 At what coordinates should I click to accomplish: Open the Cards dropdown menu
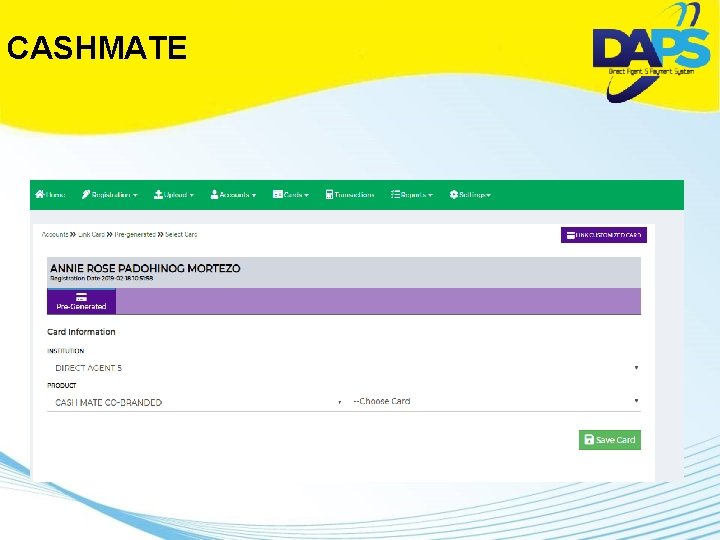point(291,195)
